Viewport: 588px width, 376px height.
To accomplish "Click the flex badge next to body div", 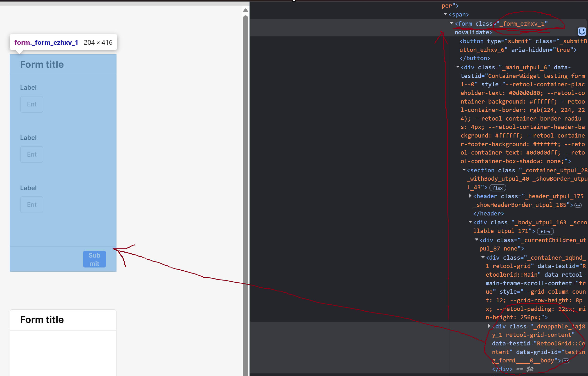I will coord(545,232).
